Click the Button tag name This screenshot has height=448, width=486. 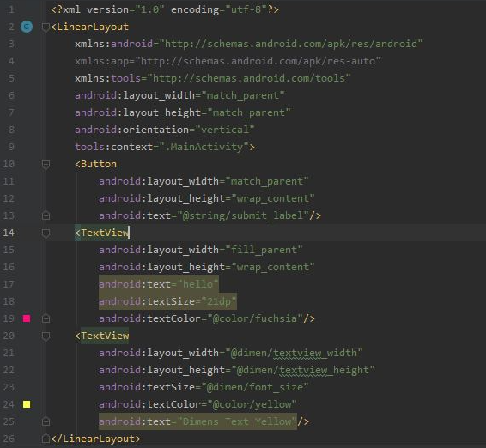pos(99,164)
